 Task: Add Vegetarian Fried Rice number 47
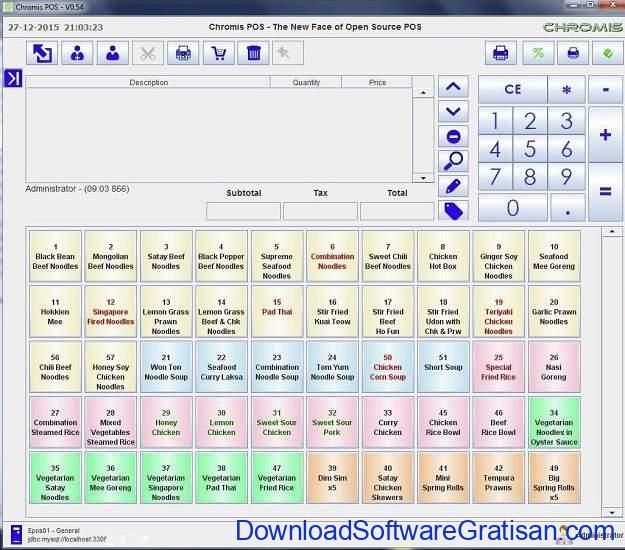[x=277, y=478]
